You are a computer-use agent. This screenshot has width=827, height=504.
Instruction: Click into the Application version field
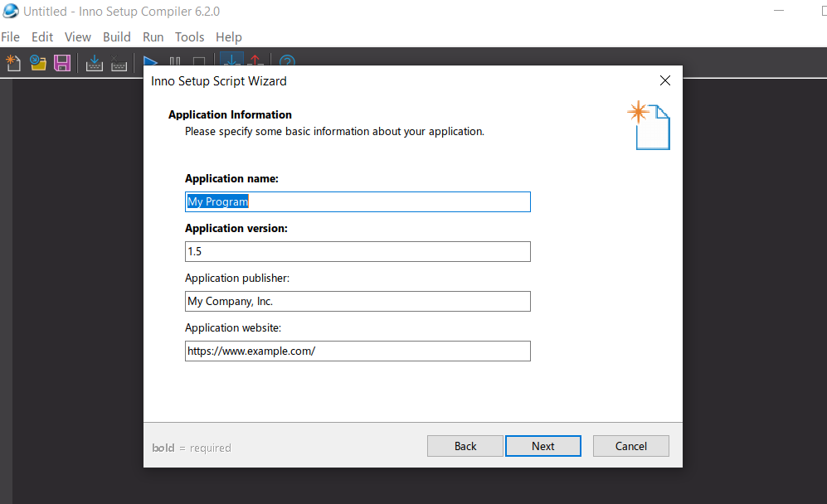coord(358,251)
